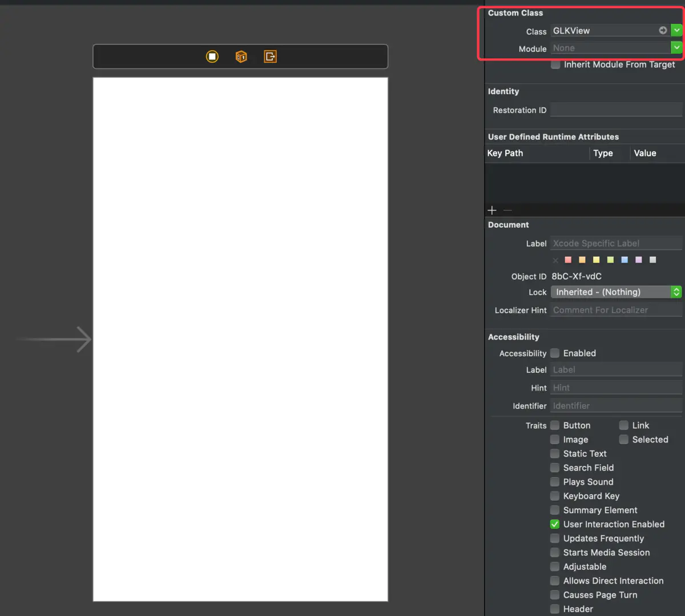Check the Search Field trait
This screenshot has width=685, height=616.
tap(555, 468)
